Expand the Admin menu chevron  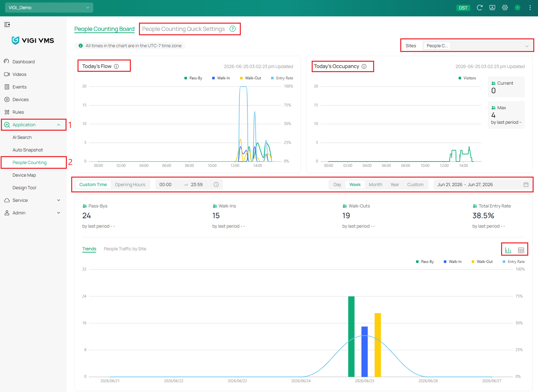click(x=59, y=213)
